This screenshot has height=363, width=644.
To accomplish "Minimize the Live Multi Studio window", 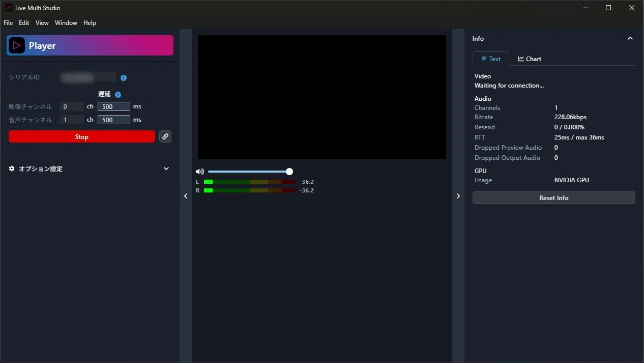I will click(585, 8).
